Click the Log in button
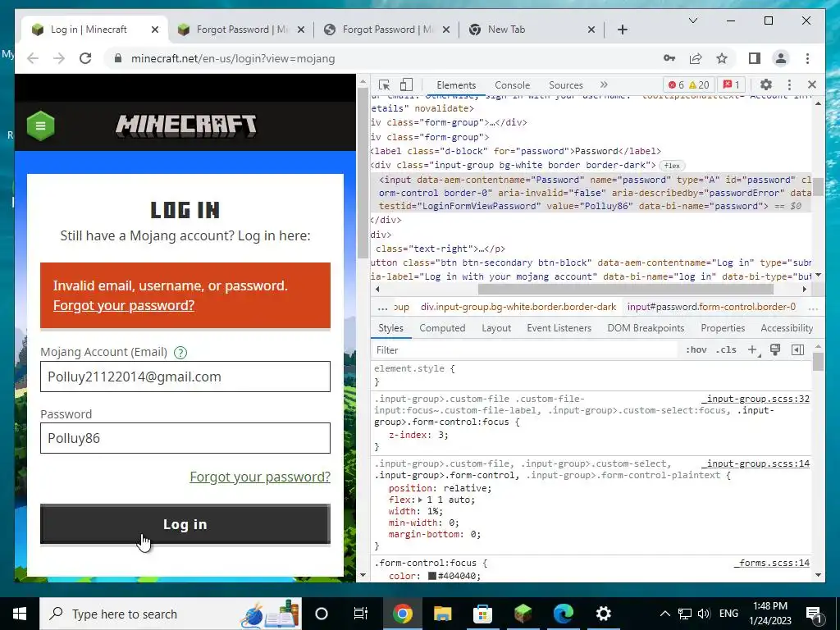 pyautogui.click(x=185, y=524)
